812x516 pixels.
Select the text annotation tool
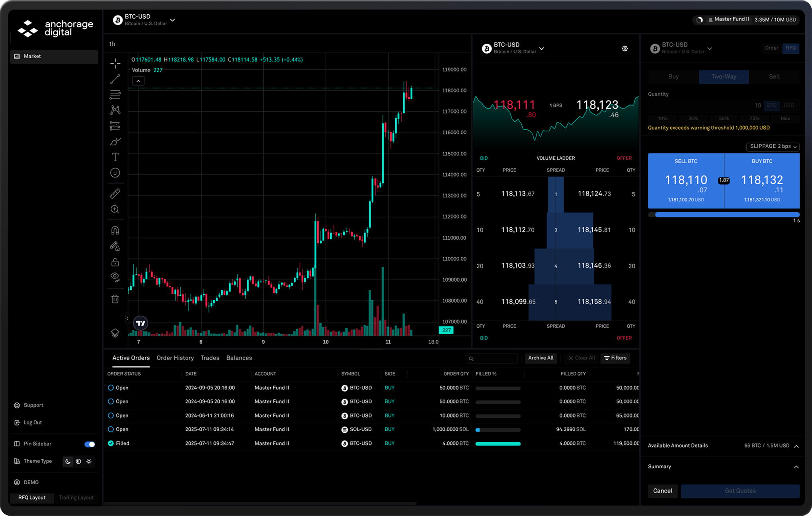(115, 157)
